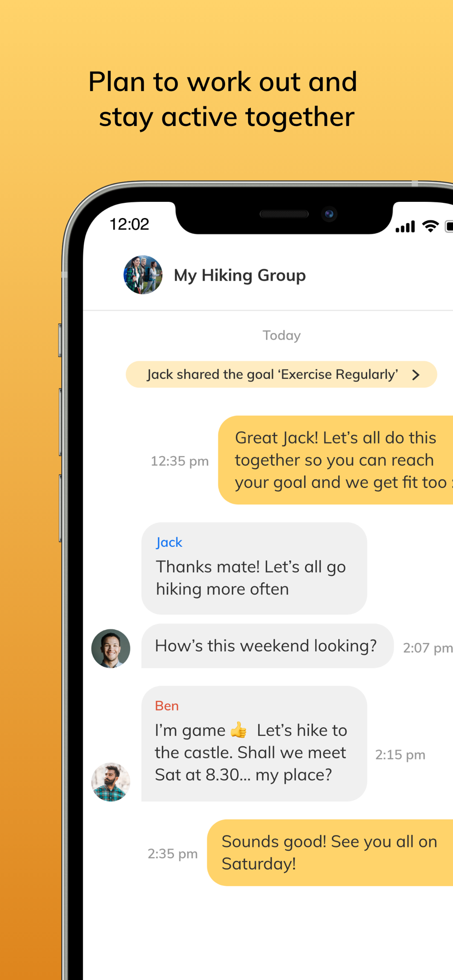
Task: Tap 'Plan to work out and stay active together' headline
Action: tap(224, 99)
